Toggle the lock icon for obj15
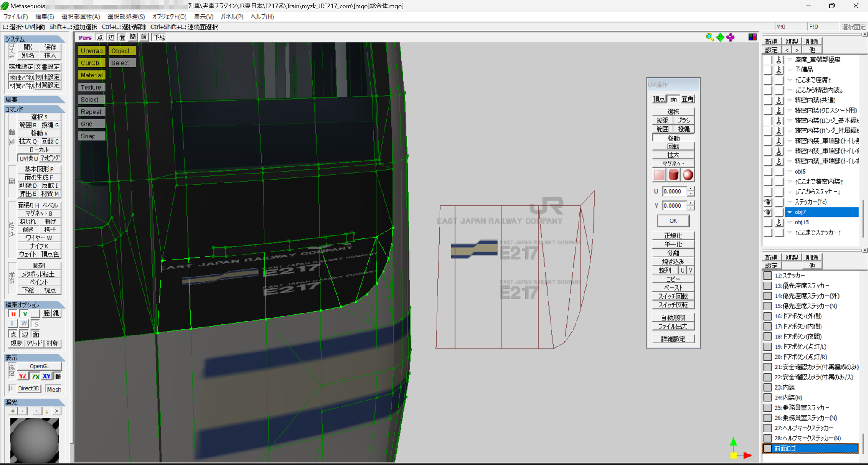 coord(779,222)
